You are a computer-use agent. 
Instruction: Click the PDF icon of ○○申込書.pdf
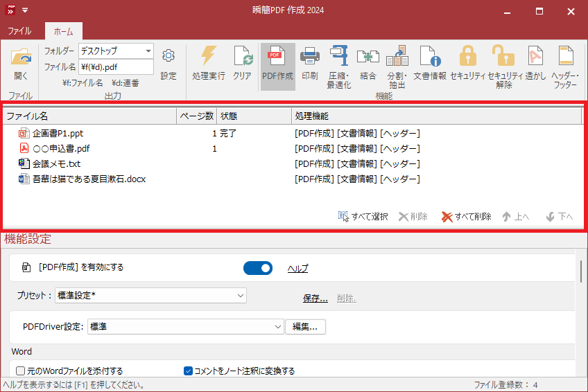pyautogui.click(x=24, y=148)
